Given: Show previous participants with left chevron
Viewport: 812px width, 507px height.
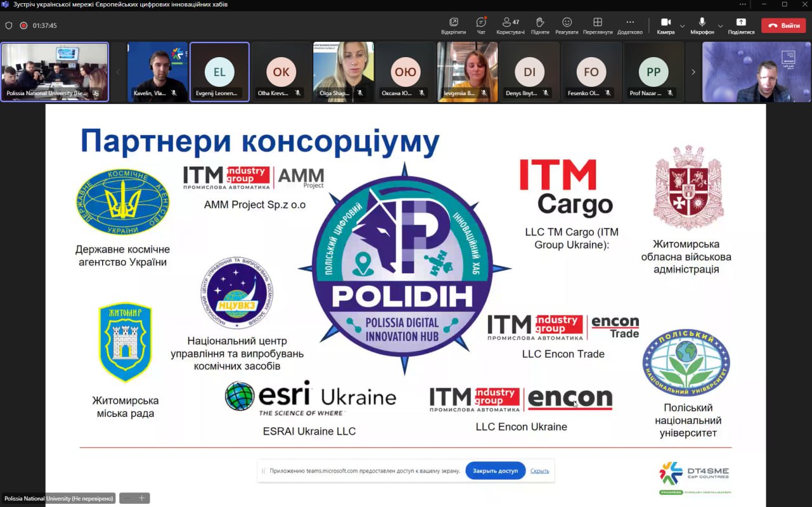Looking at the screenshot, I should [x=118, y=72].
